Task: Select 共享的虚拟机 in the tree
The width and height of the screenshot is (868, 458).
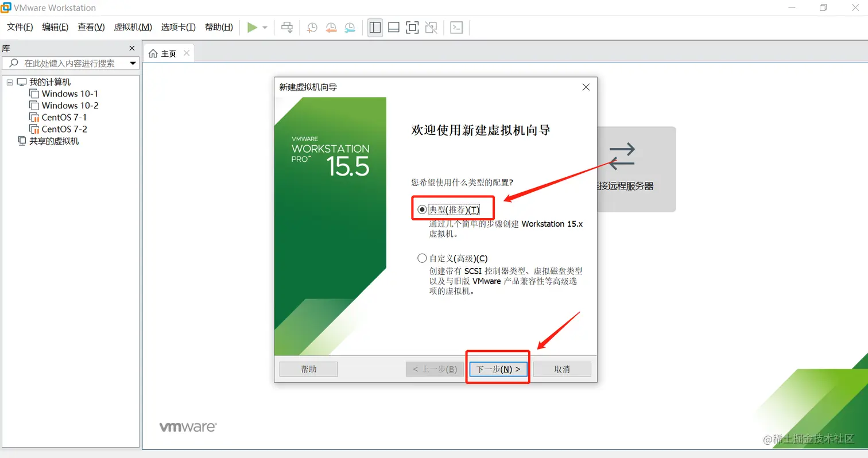Action: 54,141
